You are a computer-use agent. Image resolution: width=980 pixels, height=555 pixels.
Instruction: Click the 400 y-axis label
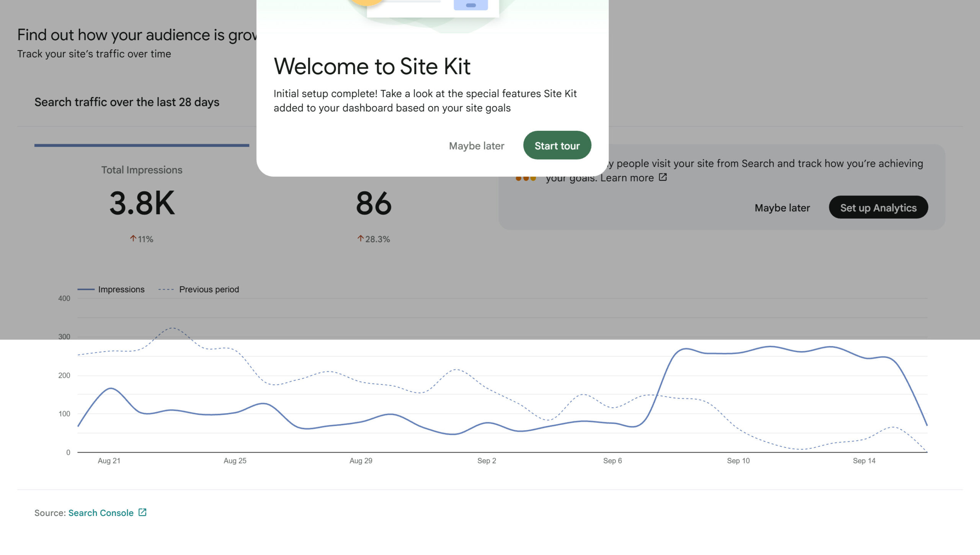[64, 298]
